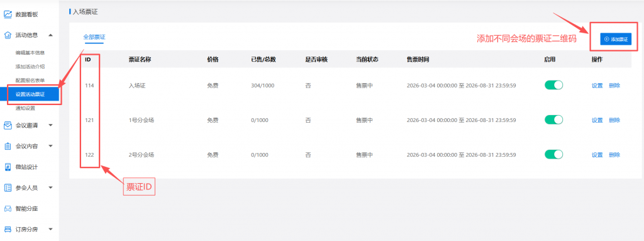Expand the 会议邀请 menu arrow

click(50, 125)
